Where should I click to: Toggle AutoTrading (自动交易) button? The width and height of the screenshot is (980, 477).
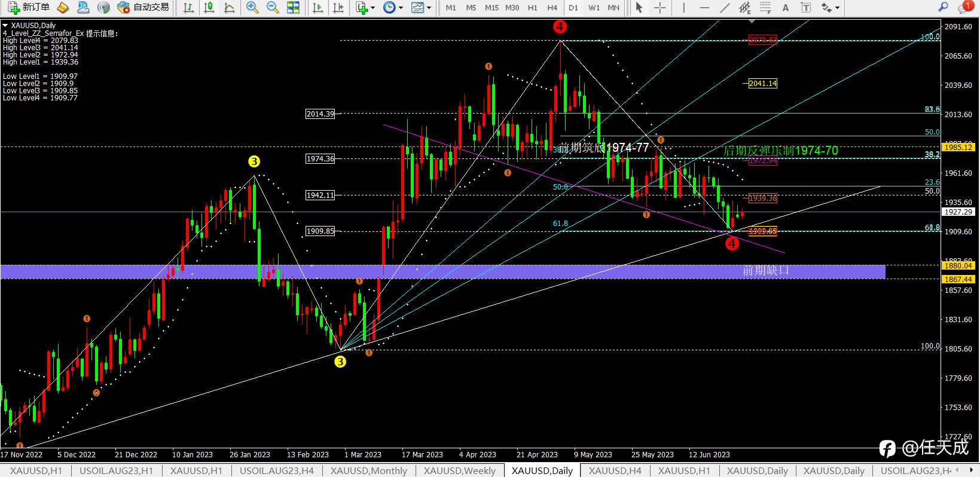tap(144, 7)
